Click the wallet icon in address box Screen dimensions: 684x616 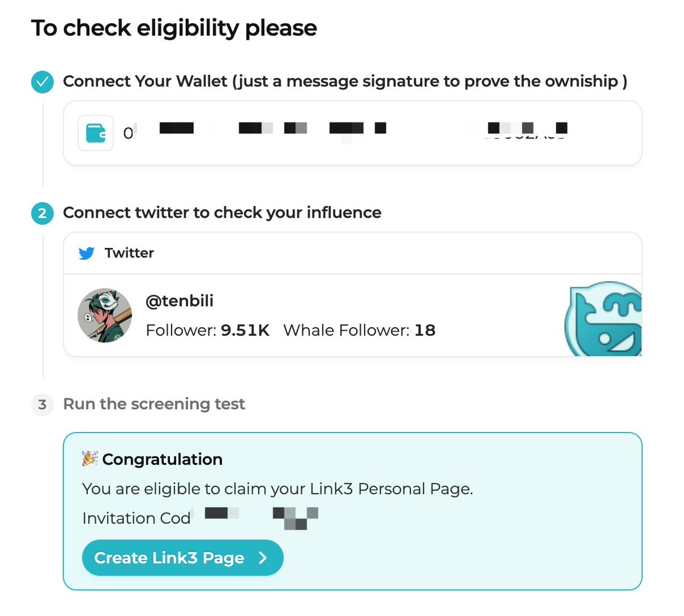pyautogui.click(x=96, y=133)
